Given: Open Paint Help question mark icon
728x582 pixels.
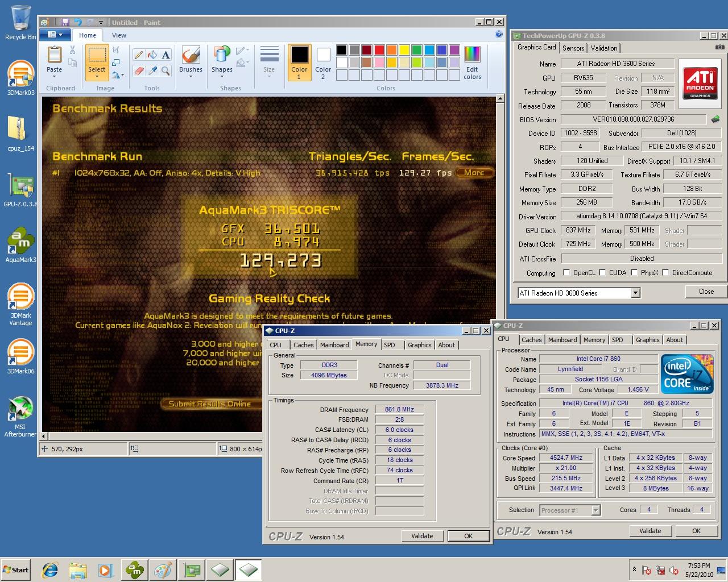Looking at the screenshot, I should [499, 35].
